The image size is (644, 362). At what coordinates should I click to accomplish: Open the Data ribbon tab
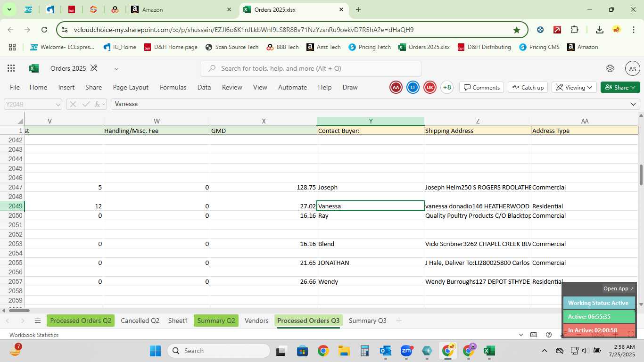point(204,87)
